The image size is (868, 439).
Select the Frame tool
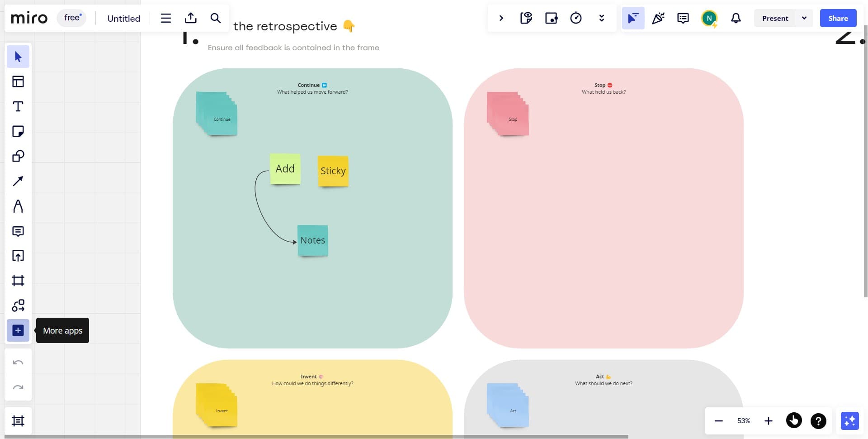click(18, 281)
